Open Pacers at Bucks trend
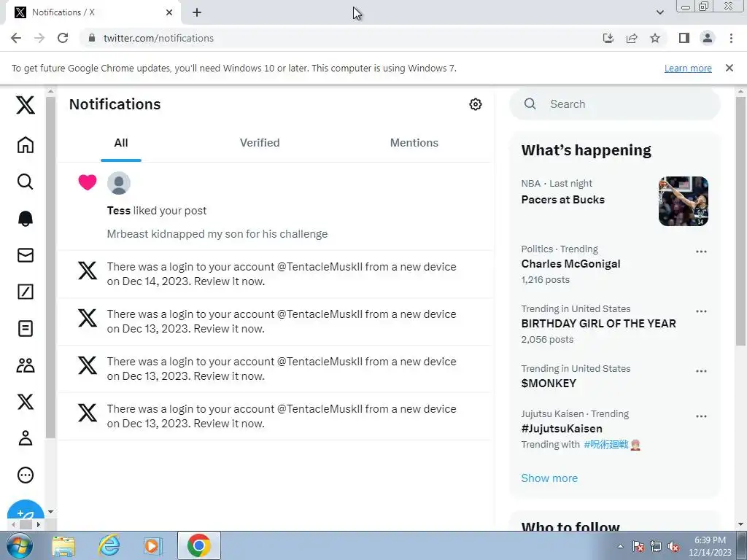The height and width of the screenshot is (560, 747). coord(562,200)
